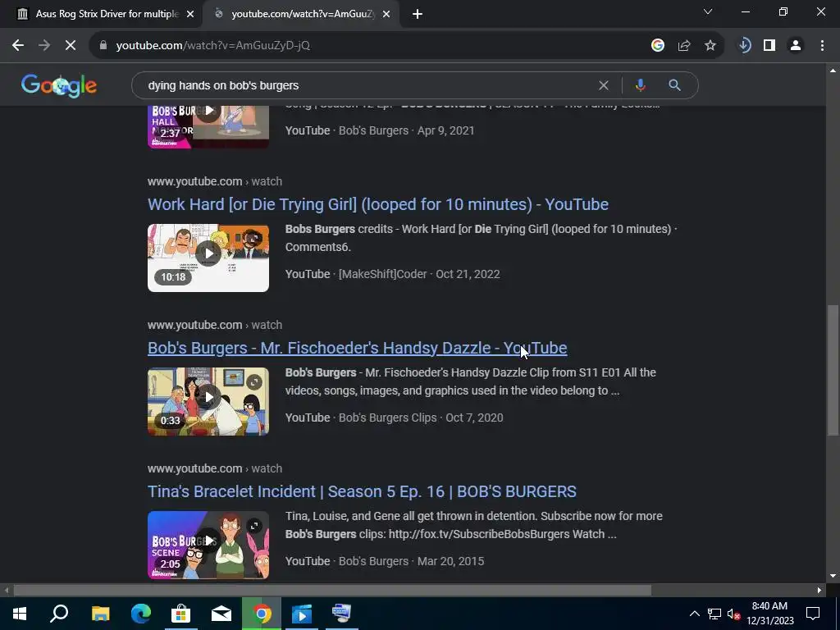840x630 pixels.
Task: Click the muted volume tray icon
Action: tap(733, 614)
